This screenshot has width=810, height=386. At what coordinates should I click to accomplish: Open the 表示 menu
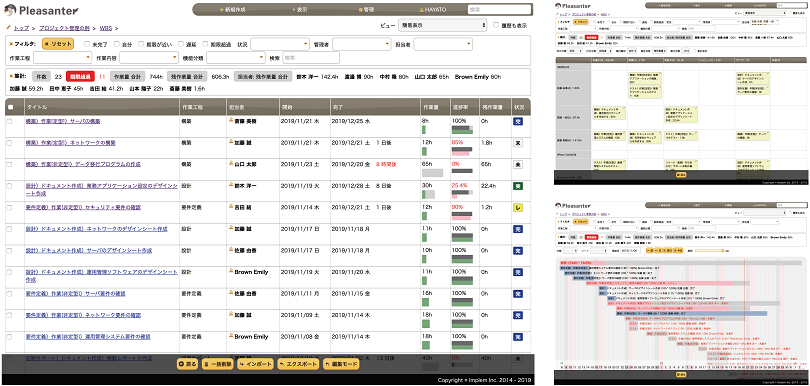click(x=300, y=9)
